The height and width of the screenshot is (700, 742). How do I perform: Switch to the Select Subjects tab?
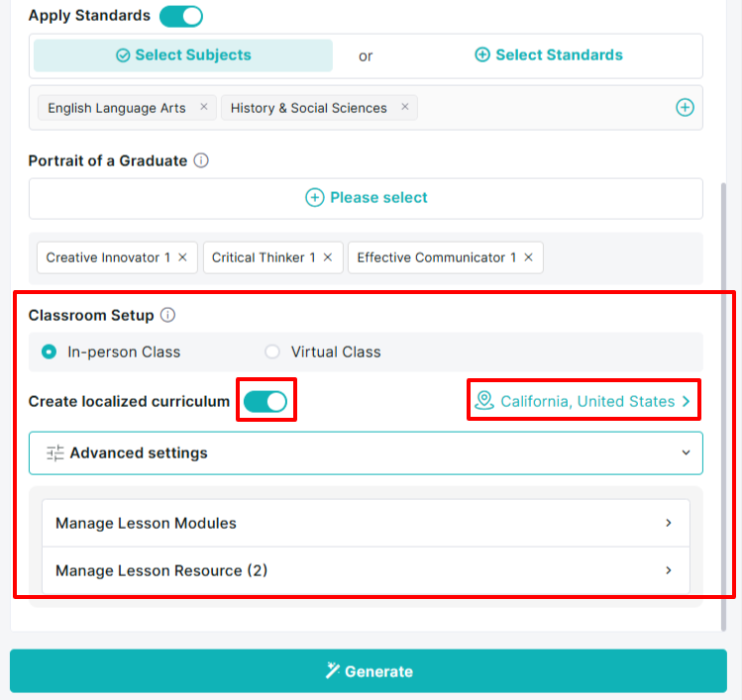coord(183,55)
